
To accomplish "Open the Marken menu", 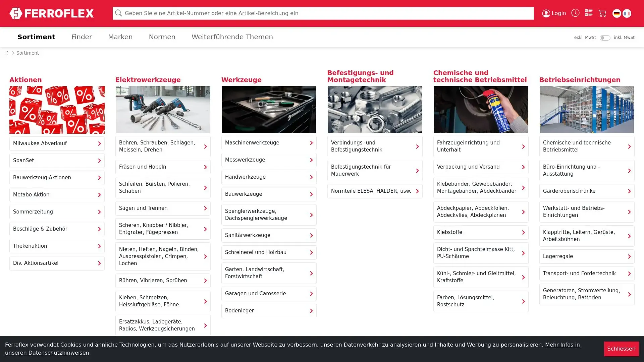I will point(120,37).
